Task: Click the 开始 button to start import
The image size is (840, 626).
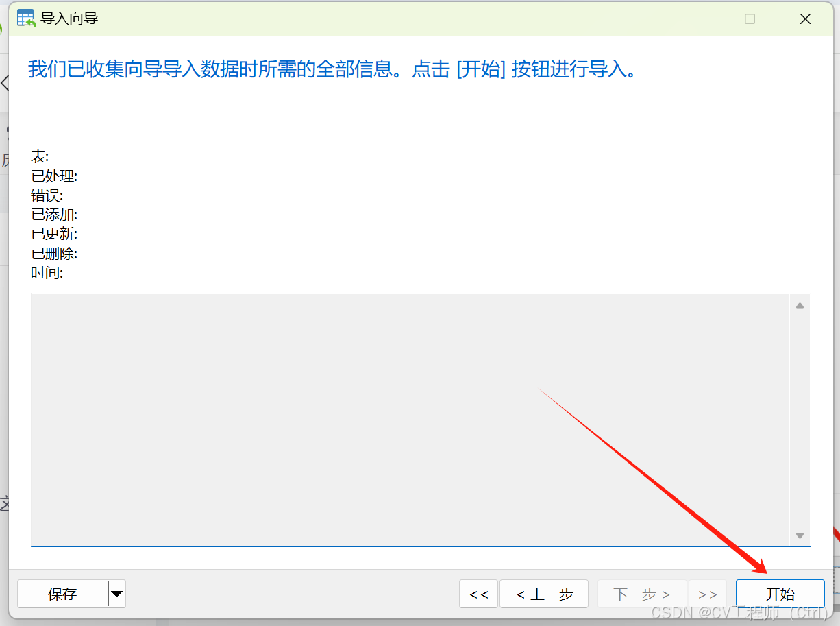Action: (780, 594)
